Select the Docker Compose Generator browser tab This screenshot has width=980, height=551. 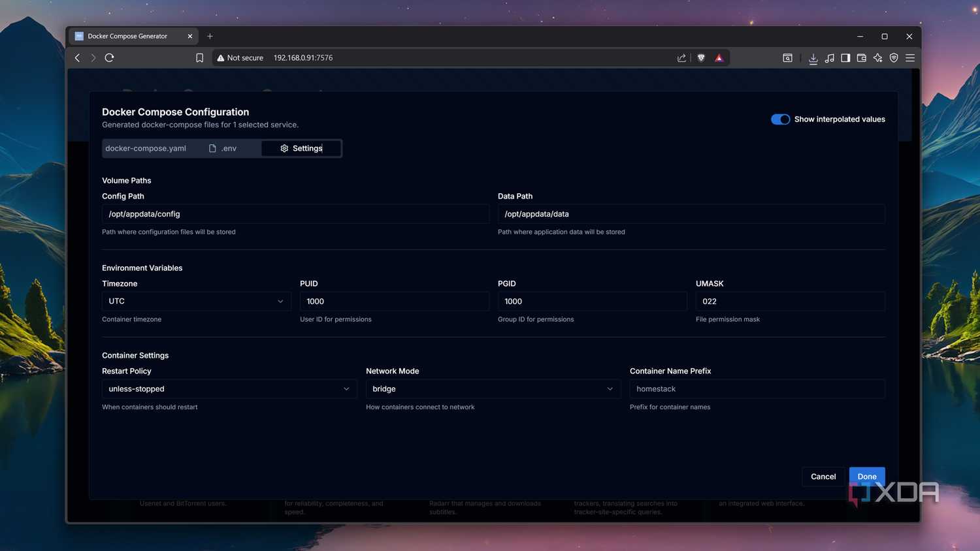click(133, 36)
